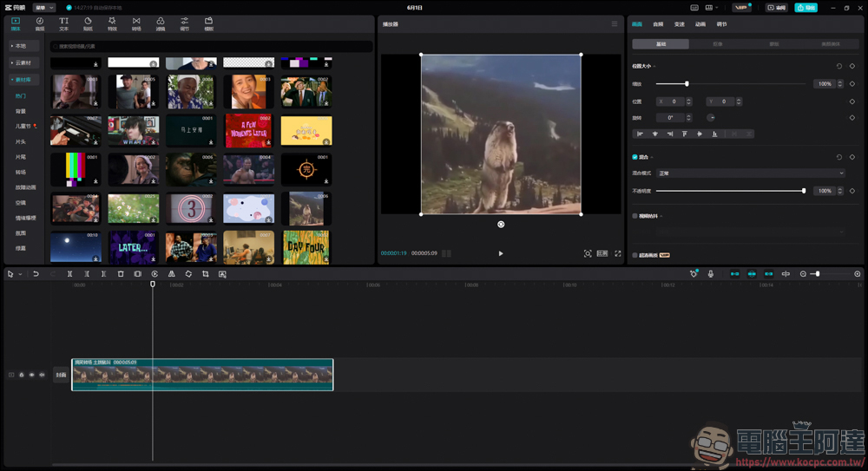Select the crop tool in timeline toolbar
868x471 pixels.
(x=206, y=274)
